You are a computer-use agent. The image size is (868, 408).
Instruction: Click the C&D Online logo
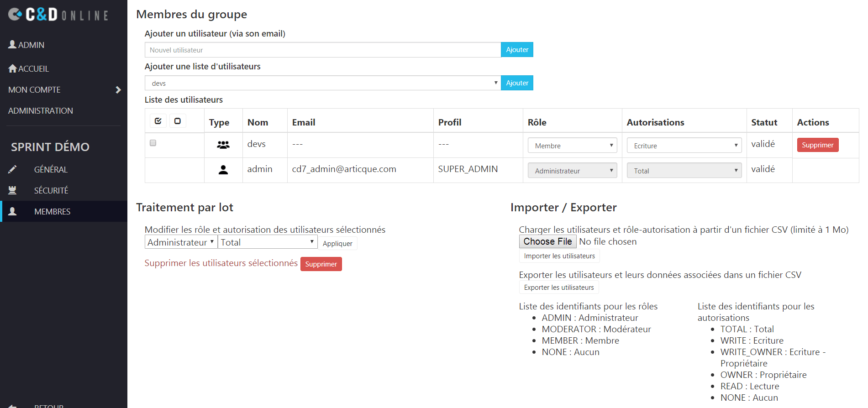(x=58, y=15)
